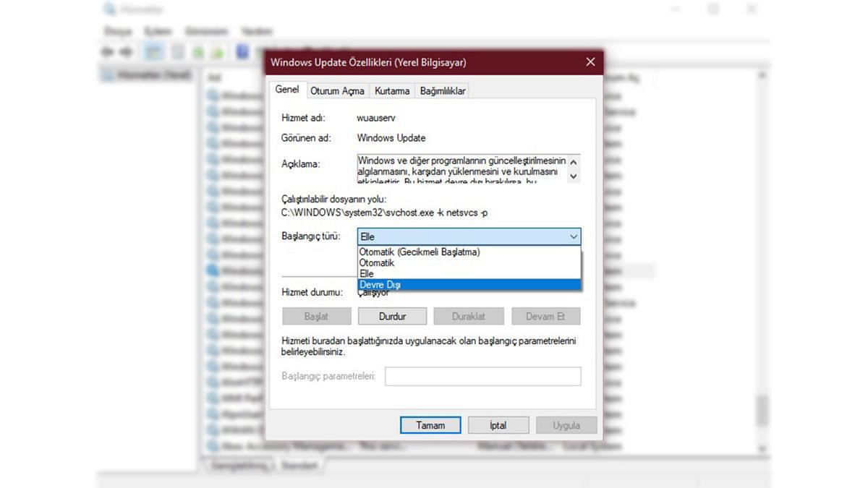Open the Başlangıç türü dropdown

pyautogui.click(x=573, y=236)
